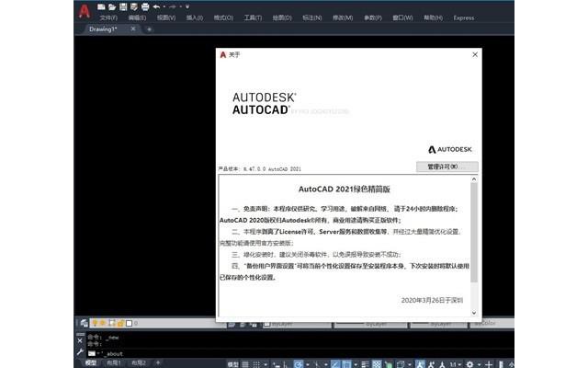Click the Redo arrow icon
Screen dimensions: 588x368
tap(172, 6)
